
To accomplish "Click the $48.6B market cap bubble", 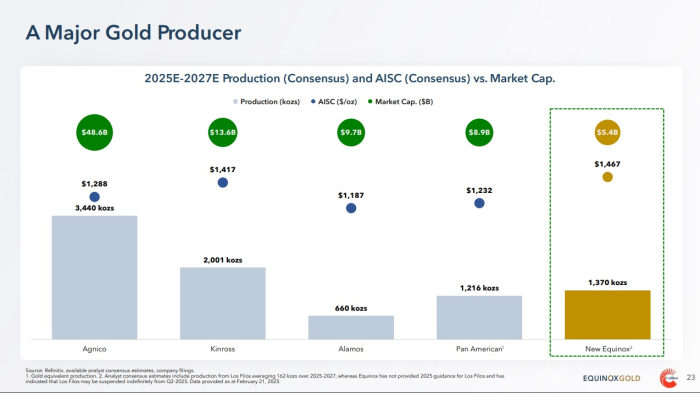I will coord(94,132).
